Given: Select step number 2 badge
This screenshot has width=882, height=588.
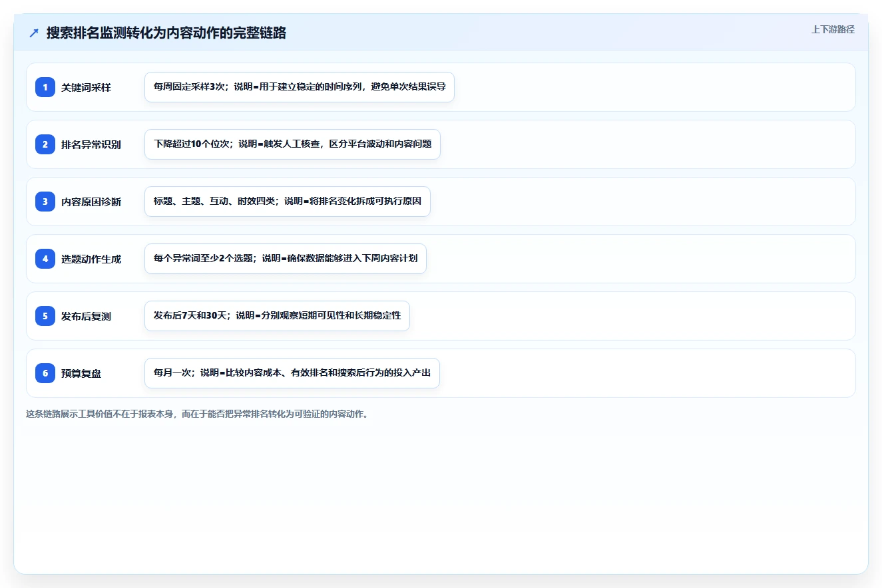Looking at the screenshot, I should 45,144.
